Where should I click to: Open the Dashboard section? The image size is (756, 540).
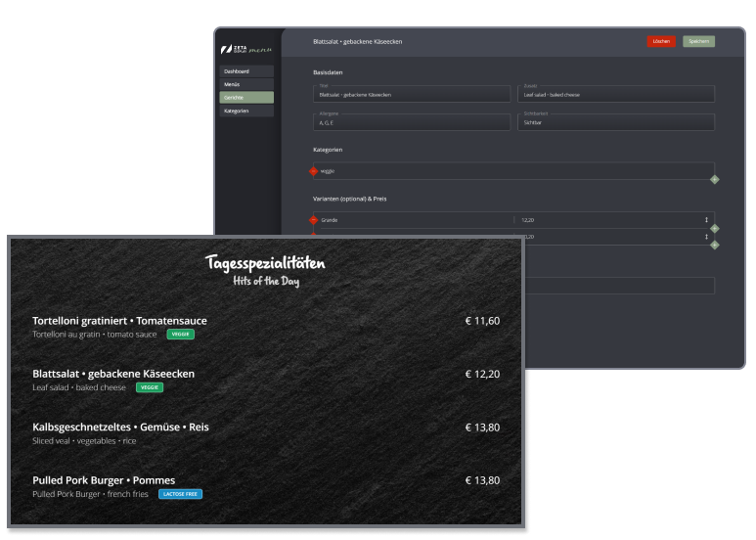point(246,71)
